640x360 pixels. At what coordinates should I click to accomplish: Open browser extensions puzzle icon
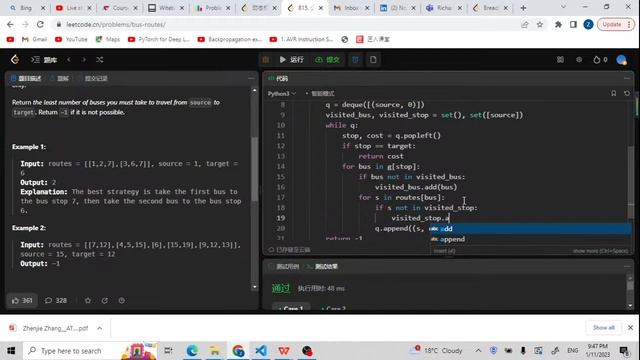[558, 24]
